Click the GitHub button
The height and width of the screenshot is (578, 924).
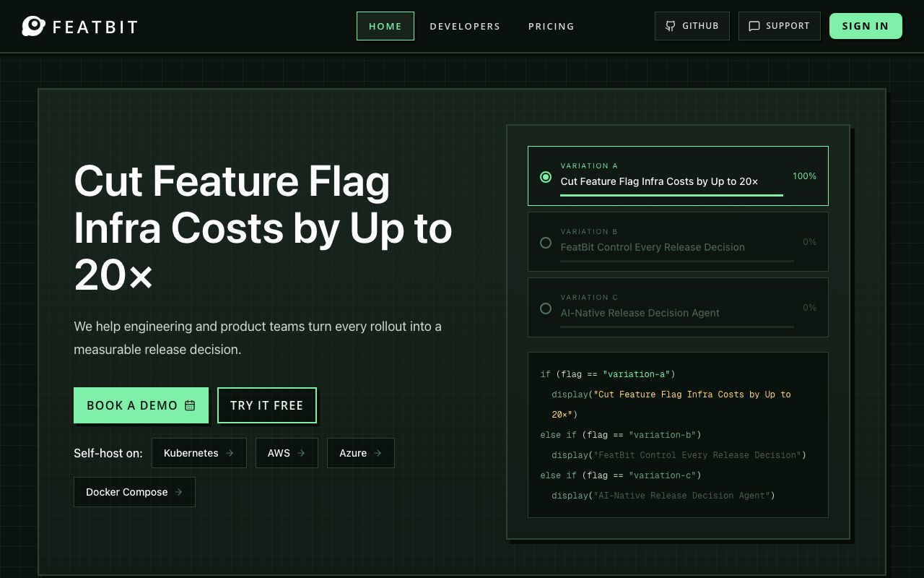click(692, 26)
